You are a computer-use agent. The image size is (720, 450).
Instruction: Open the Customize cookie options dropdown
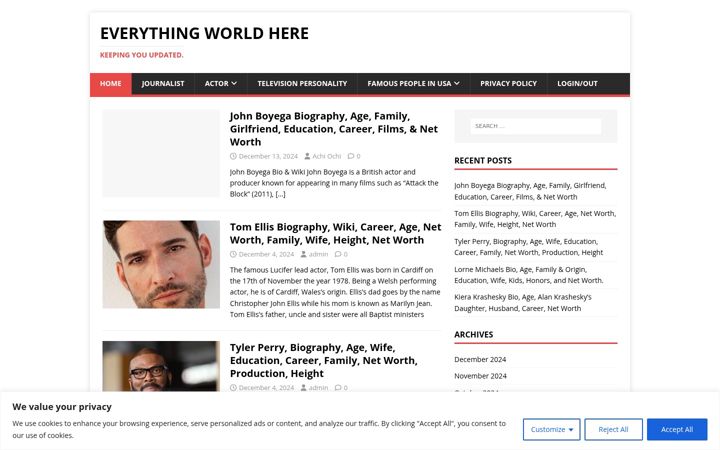551,429
